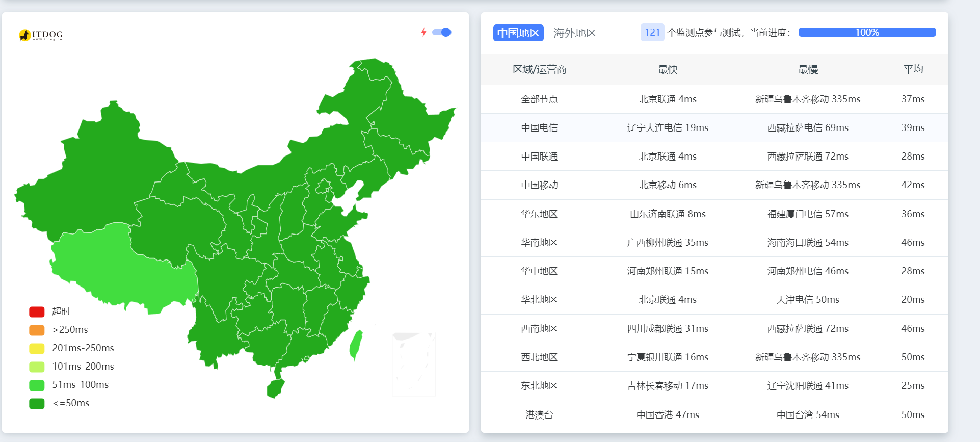Click the 121 monitoring points badge

[x=652, y=33]
